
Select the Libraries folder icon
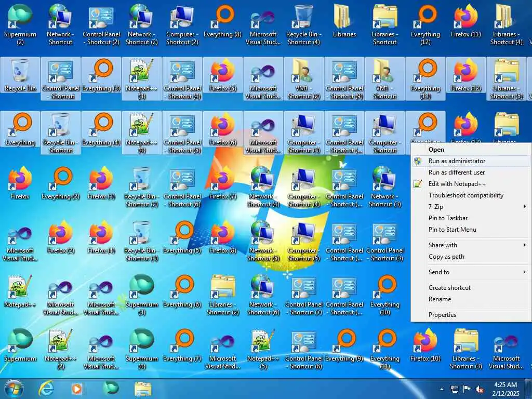point(344,21)
